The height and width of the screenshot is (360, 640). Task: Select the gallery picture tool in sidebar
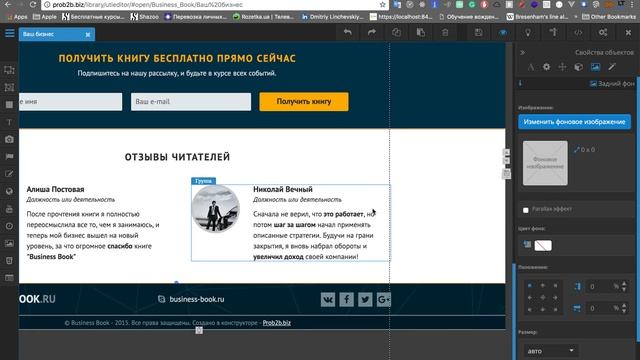pyautogui.click(x=9, y=244)
